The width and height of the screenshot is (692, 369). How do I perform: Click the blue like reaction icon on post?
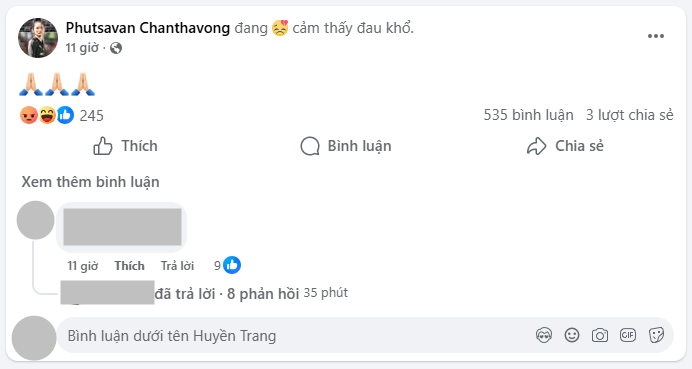(x=65, y=115)
